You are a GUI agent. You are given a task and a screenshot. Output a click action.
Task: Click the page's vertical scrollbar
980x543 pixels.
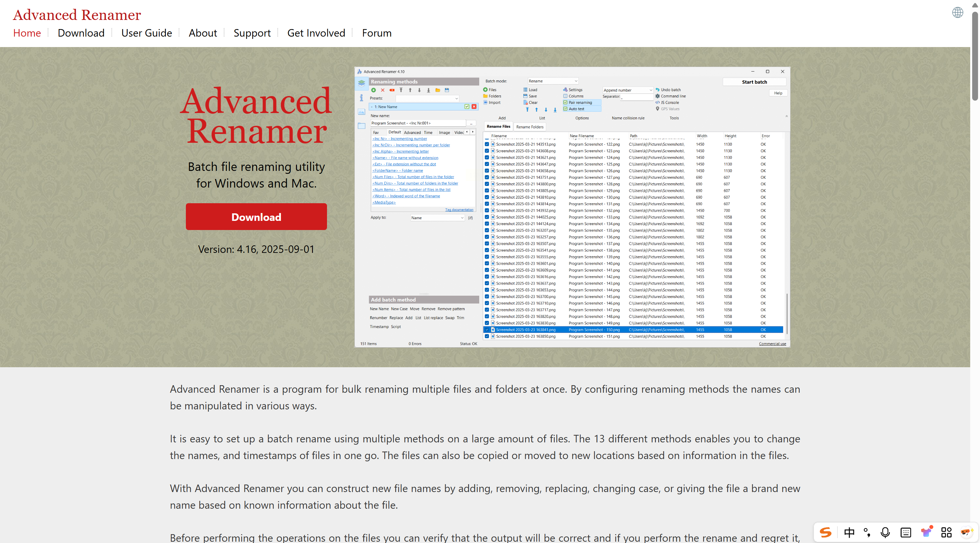975,56
